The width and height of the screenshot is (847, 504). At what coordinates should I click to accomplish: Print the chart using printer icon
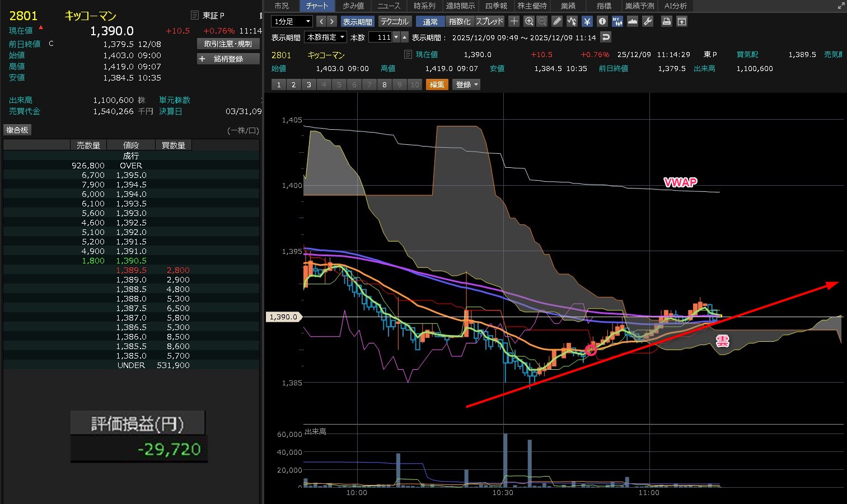(x=666, y=21)
